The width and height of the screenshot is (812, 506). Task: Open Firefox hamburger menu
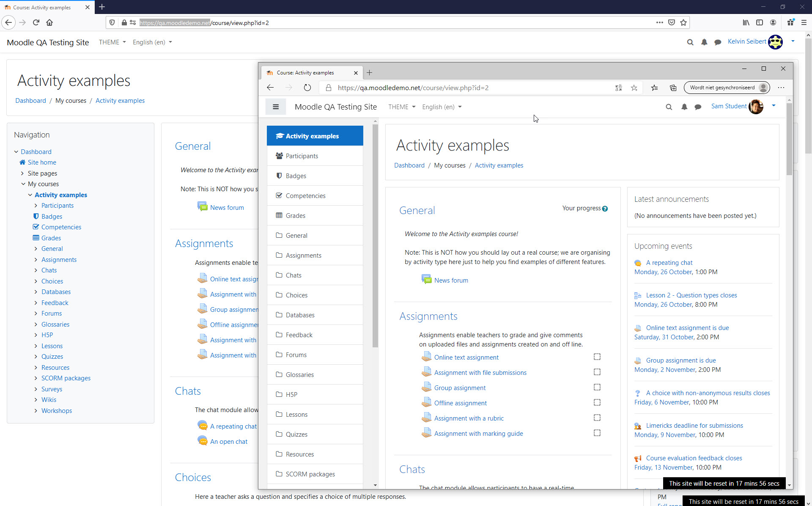[x=804, y=22]
